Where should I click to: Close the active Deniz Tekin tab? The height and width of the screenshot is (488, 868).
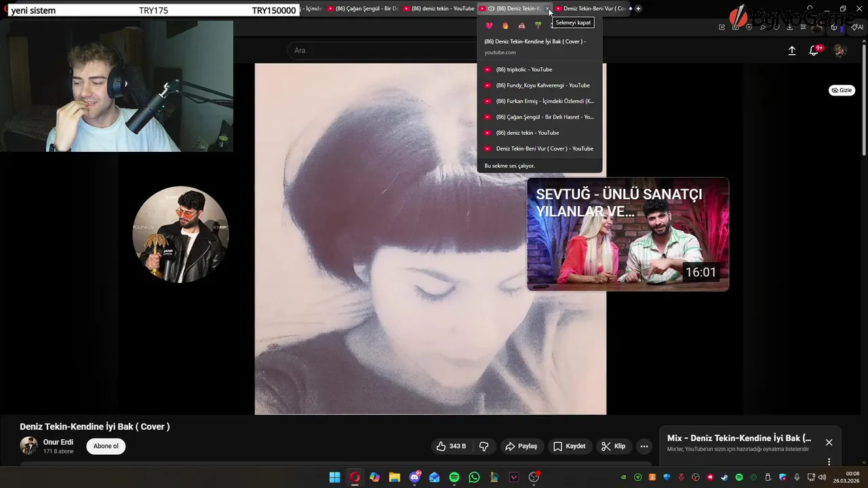pos(547,9)
